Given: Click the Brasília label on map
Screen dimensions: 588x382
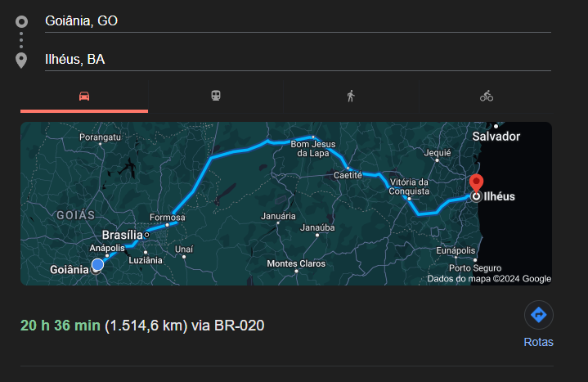Looking at the screenshot, I should [122, 235].
